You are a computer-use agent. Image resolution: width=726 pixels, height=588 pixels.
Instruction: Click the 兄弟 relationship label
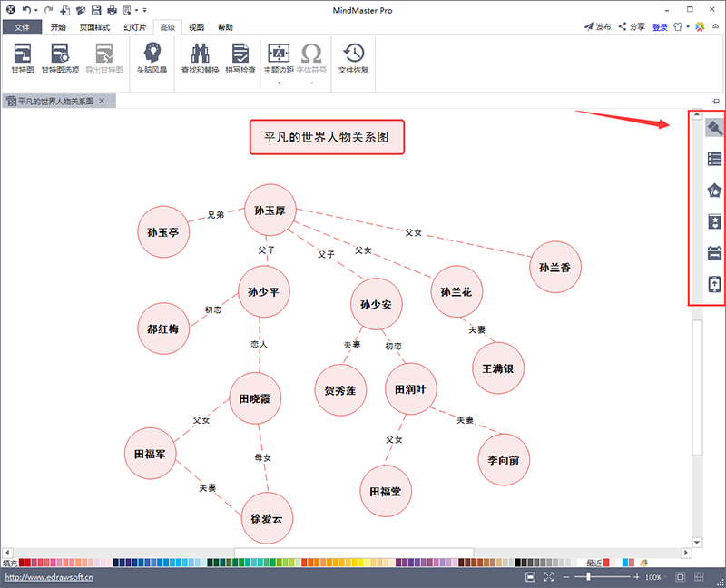tap(215, 215)
